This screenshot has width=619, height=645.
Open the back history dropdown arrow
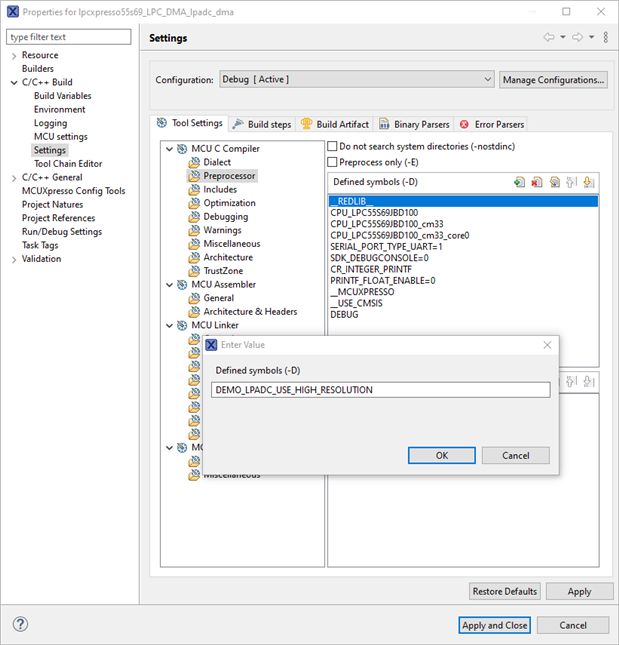coord(563,37)
